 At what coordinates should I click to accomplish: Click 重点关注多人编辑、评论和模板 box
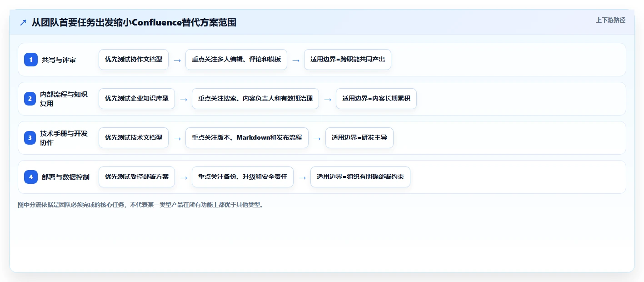pyautogui.click(x=236, y=60)
